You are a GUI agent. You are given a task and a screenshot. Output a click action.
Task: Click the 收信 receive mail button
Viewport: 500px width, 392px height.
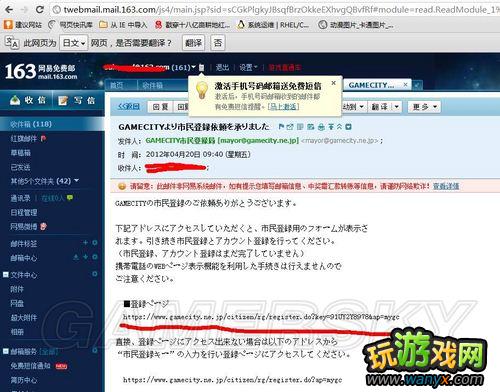[x=28, y=100]
